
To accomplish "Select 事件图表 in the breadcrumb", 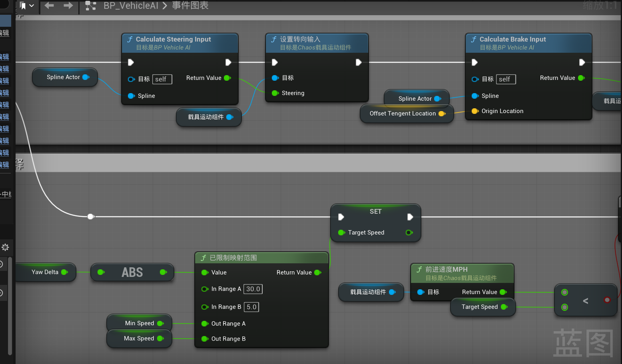I will click(190, 6).
